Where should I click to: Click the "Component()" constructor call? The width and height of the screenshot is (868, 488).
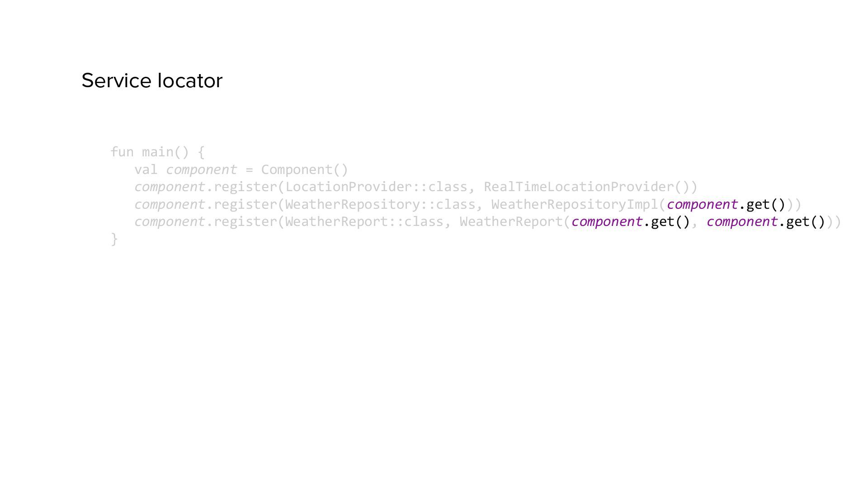pyautogui.click(x=304, y=170)
